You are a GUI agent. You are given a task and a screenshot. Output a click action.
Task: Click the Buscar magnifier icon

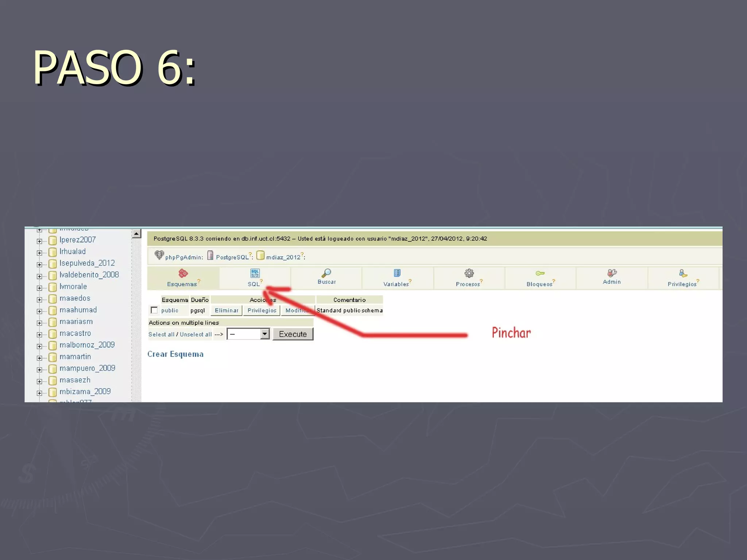pyautogui.click(x=326, y=273)
